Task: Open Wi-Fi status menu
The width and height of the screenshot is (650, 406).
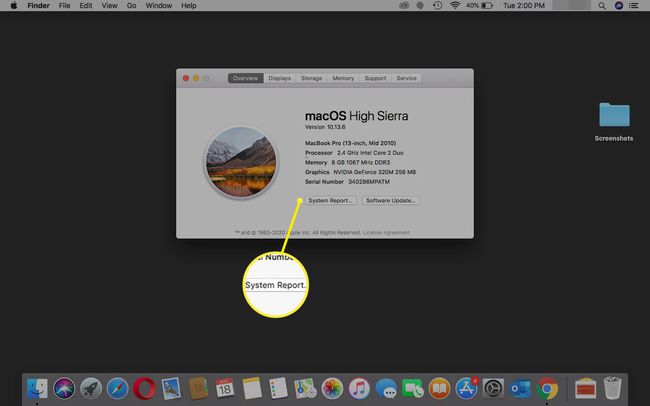Action: (x=455, y=6)
